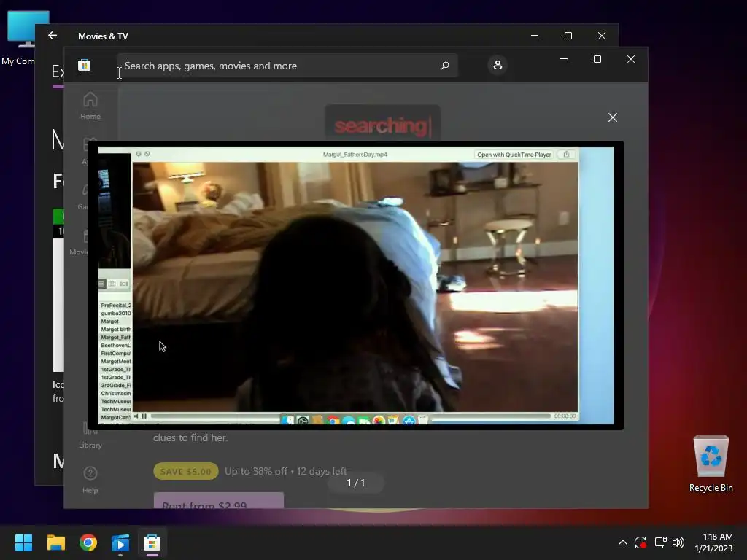Click the Microsoft Store logo icon

(x=85, y=65)
